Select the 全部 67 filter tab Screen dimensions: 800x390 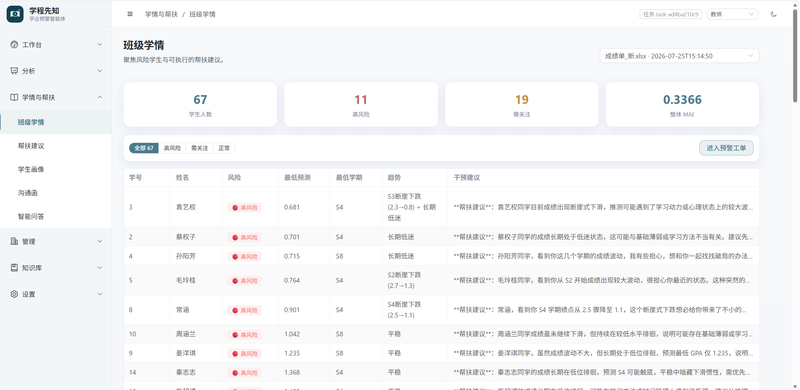(x=144, y=148)
